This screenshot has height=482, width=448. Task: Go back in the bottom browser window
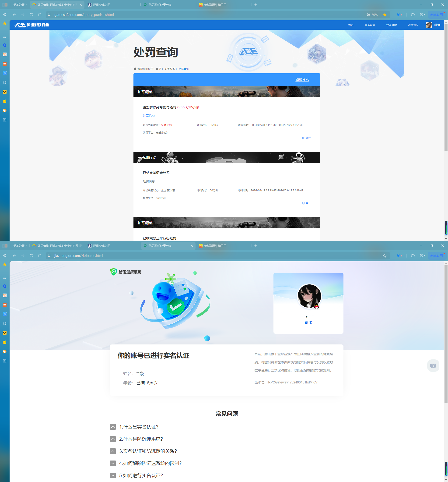pos(14,255)
